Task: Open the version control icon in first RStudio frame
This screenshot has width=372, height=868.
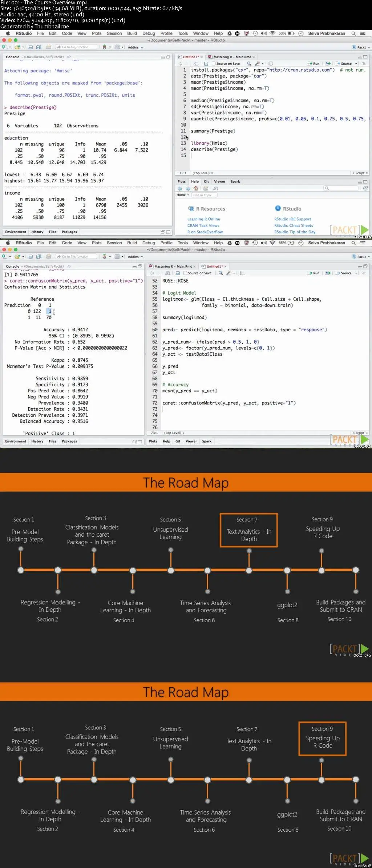Action: [x=105, y=47]
